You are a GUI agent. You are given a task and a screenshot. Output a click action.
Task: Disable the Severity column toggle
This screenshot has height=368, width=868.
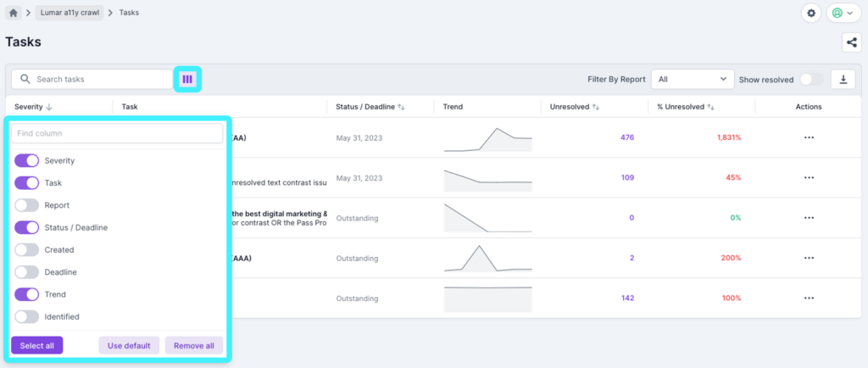26,160
